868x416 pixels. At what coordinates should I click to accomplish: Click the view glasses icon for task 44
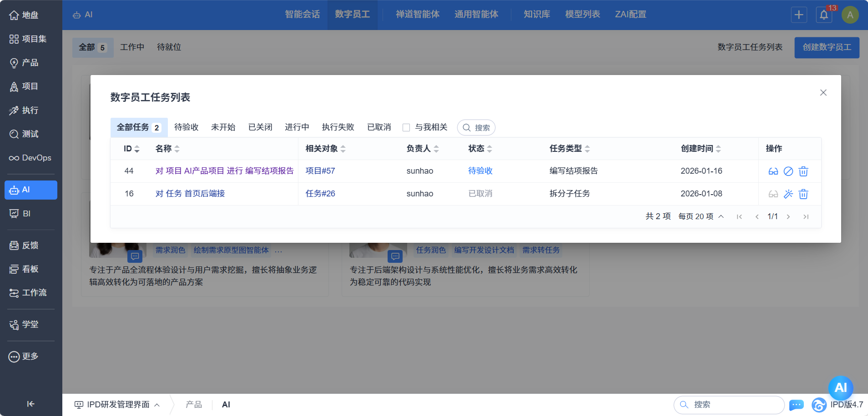point(773,171)
